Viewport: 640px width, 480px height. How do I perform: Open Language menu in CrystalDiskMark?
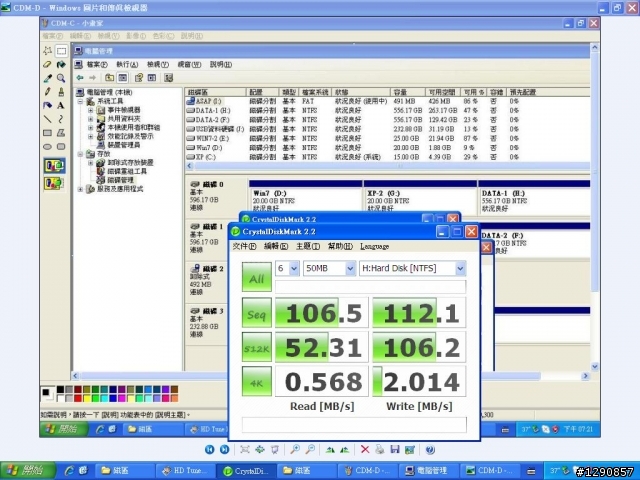tap(374, 246)
